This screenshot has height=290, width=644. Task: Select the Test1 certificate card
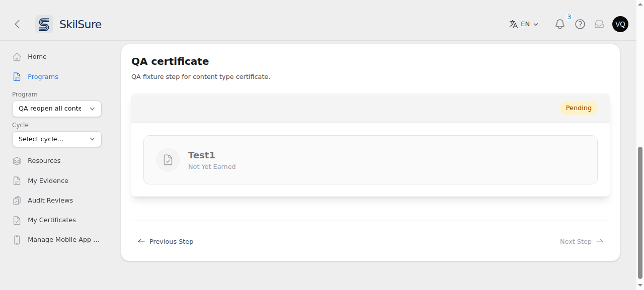[370, 160]
